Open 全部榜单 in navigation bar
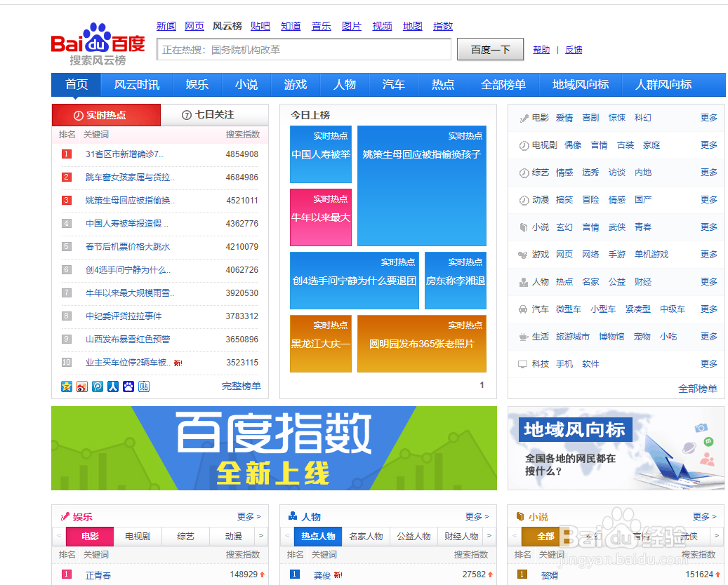Screen dimensions: 728x585 [x=503, y=84]
